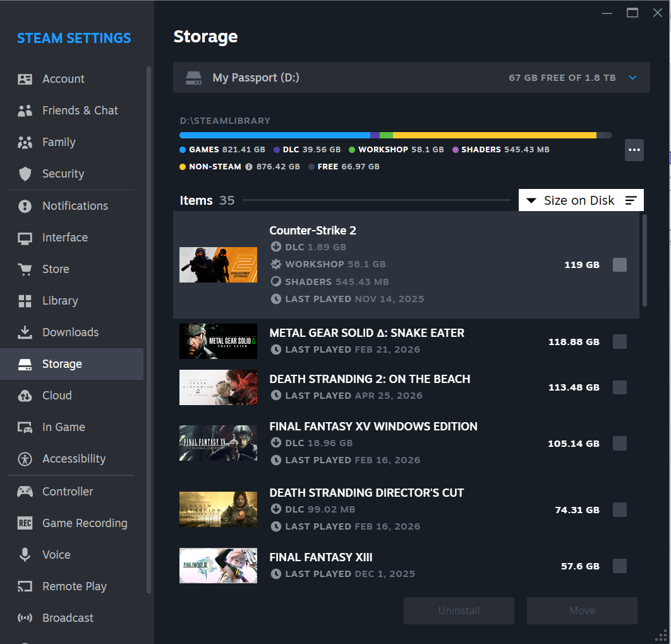Open Remote Play settings label

[x=75, y=586]
